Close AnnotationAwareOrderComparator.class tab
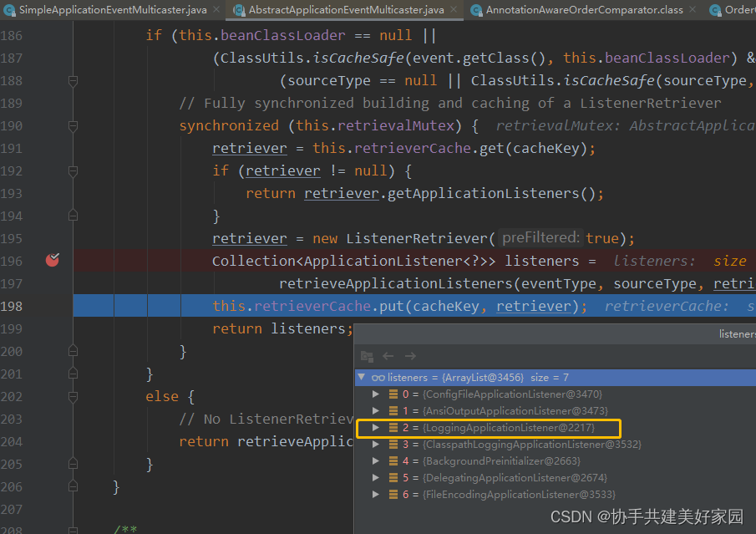The image size is (756, 534). point(693,10)
